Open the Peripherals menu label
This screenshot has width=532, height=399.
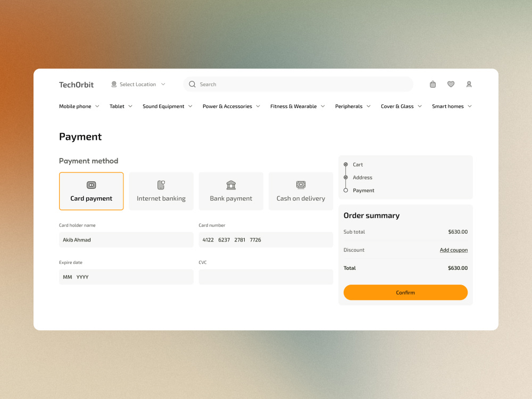pyautogui.click(x=349, y=106)
